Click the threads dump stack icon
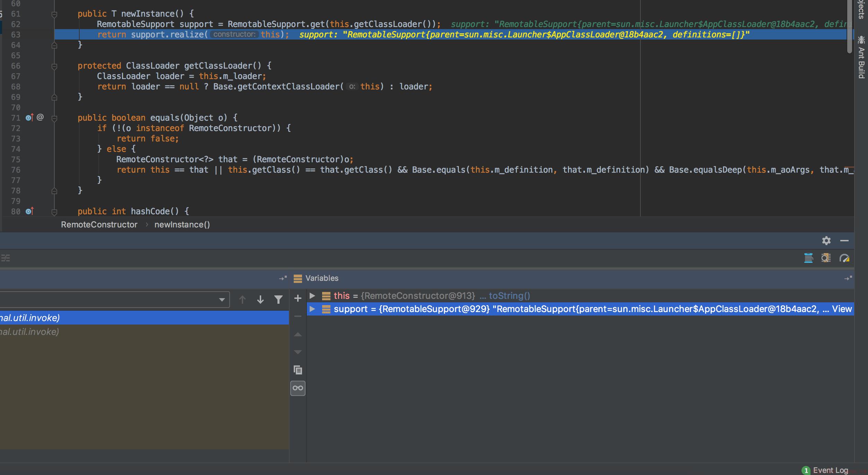Image resolution: width=868 pixels, height=475 pixels. coord(808,258)
